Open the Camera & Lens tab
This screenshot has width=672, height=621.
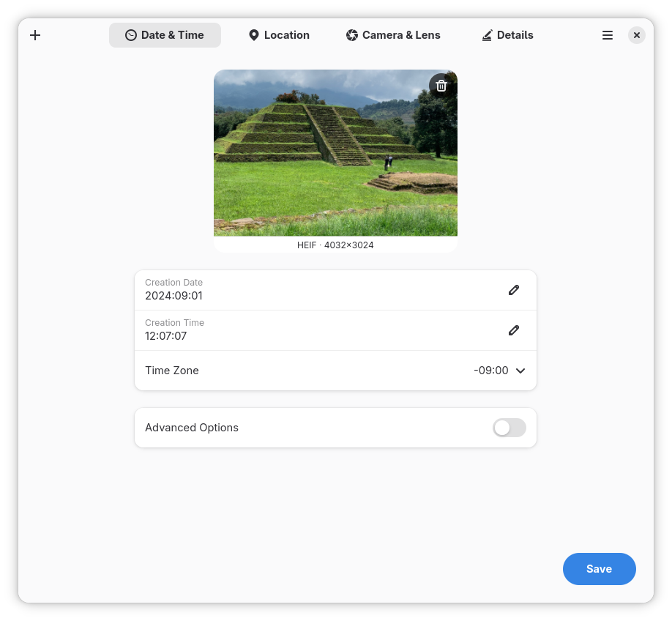pyautogui.click(x=393, y=35)
